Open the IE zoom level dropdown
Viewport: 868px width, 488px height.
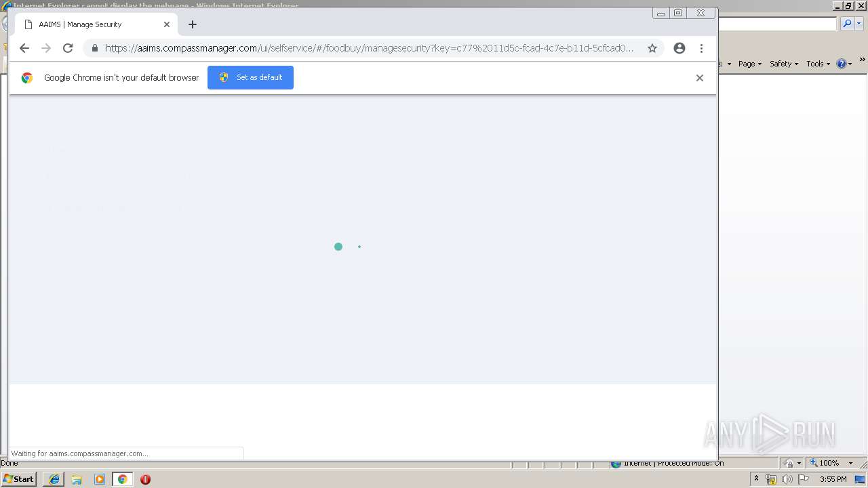850,463
